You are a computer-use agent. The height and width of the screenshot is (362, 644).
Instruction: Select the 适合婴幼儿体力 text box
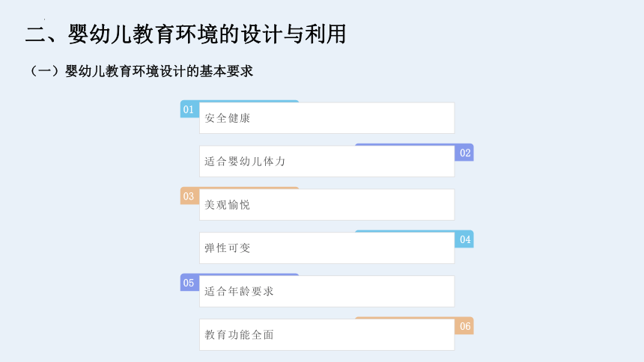327,162
